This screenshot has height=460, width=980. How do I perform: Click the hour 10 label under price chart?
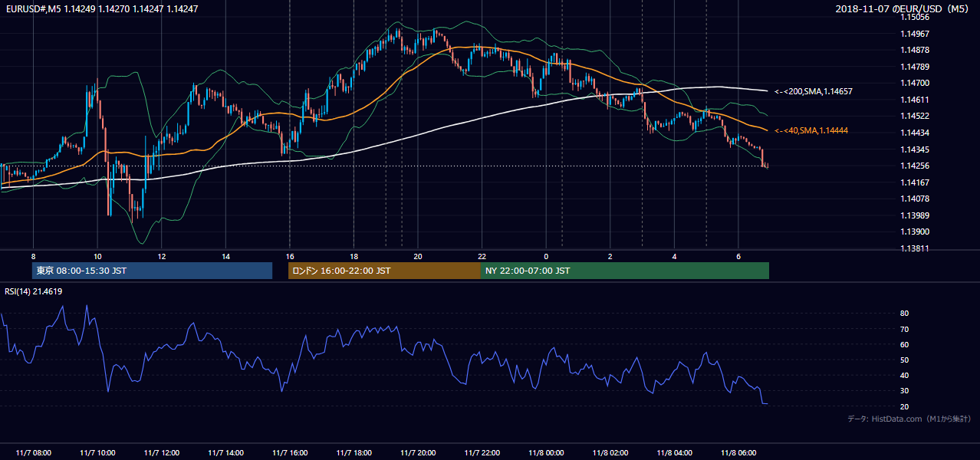97,256
